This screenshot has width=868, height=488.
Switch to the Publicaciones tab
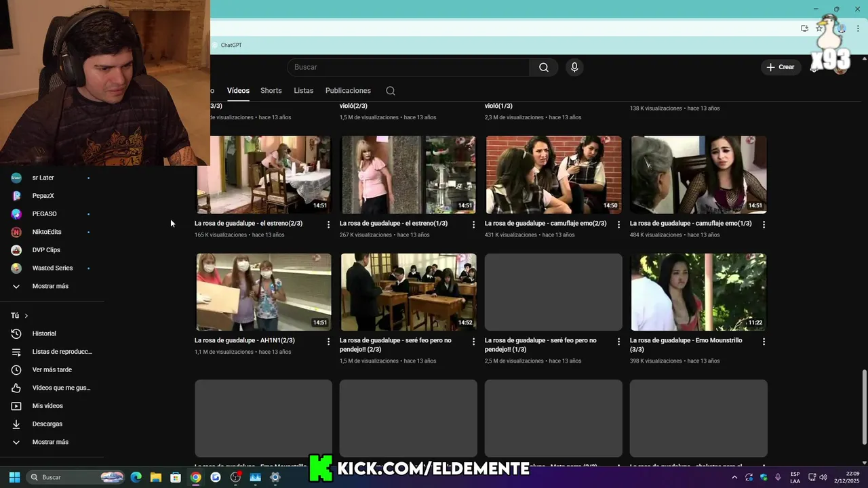click(348, 91)
